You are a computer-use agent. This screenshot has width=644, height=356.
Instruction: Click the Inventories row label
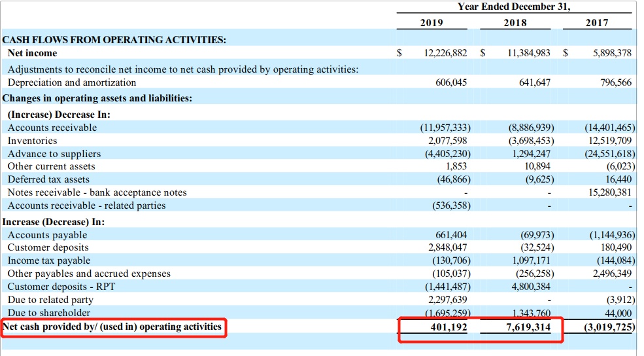point(32,141)
